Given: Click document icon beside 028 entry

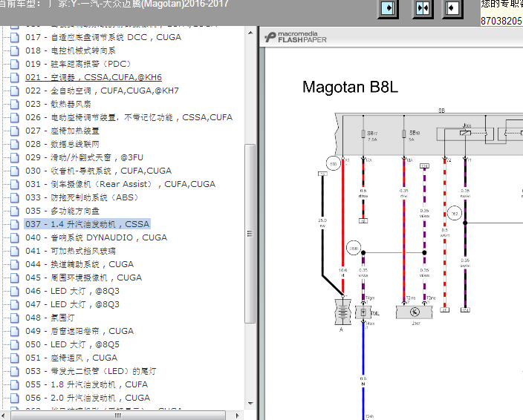Looking at the screenshot, I should click(x=14, y=144).
